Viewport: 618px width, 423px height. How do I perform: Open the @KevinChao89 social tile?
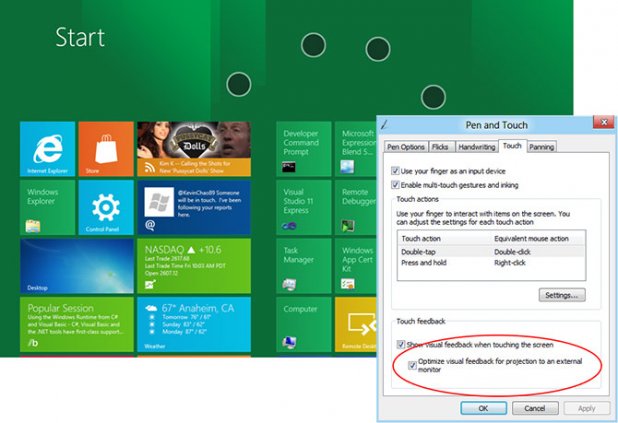194,207
